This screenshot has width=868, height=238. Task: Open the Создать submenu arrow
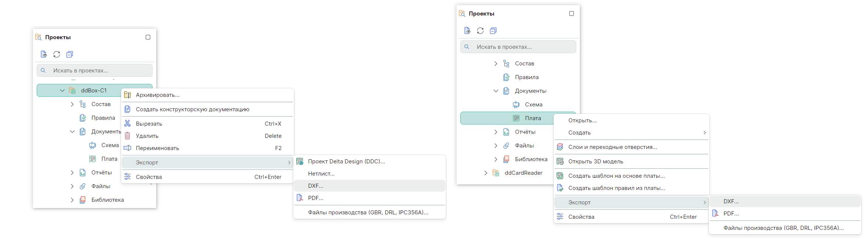pos(704,133)
